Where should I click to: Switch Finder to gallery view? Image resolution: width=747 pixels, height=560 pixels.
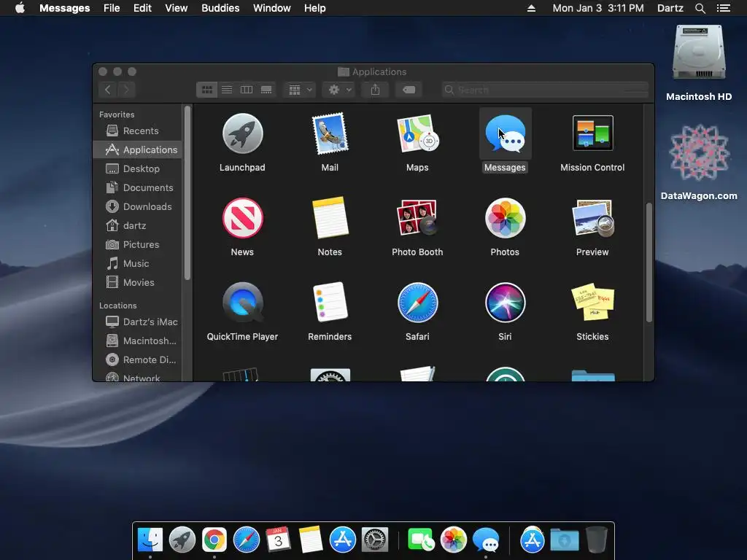[x=266, y=90]
